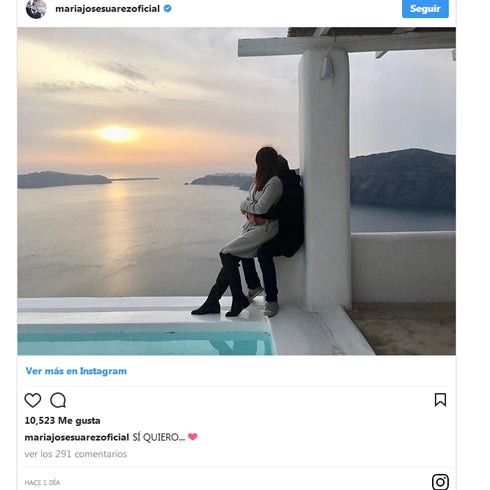Click the Seguir follow button

pyautogui.click(x=425, y=8)
